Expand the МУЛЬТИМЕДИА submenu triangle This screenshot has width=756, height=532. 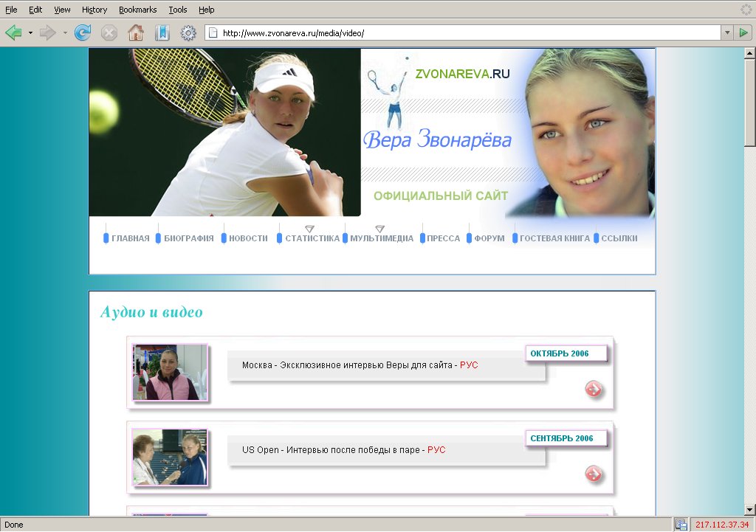click(x=380, y=229)
